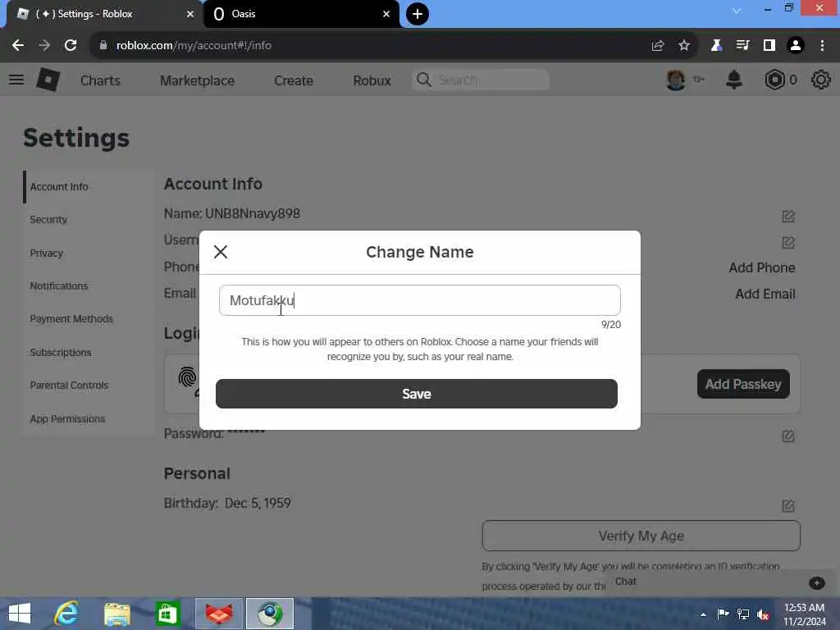This screenshot has height=630, width=840.
Task: Open a new browser tab
Action: (x=418, y=14)
